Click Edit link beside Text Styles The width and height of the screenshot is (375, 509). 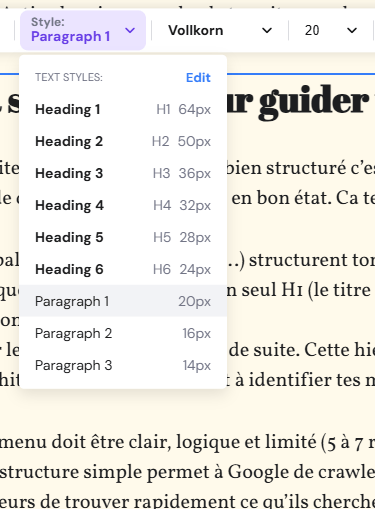(x=198, y=78)
